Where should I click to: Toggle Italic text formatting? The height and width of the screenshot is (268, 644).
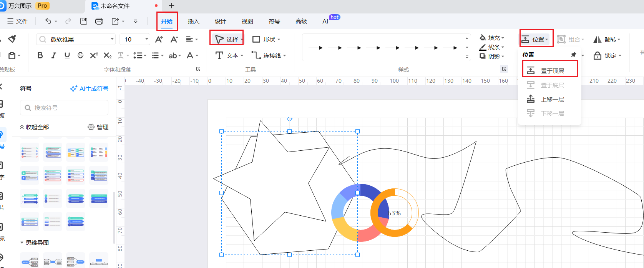point(54,55)
